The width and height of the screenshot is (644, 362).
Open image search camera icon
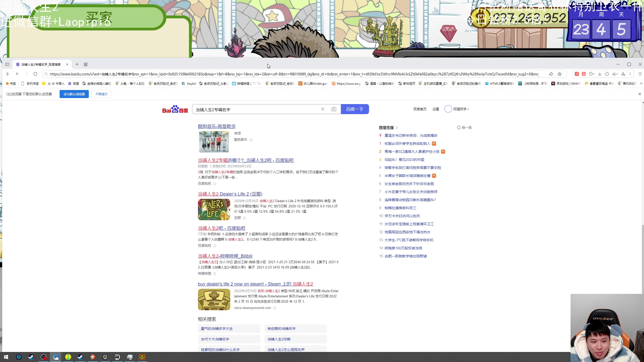[x=334, y=109]
